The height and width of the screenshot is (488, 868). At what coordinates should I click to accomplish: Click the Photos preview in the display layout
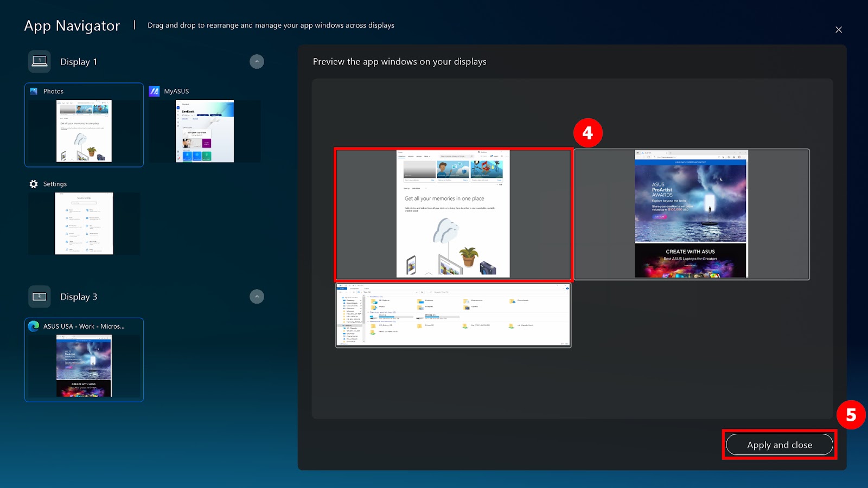click(453, 214)
